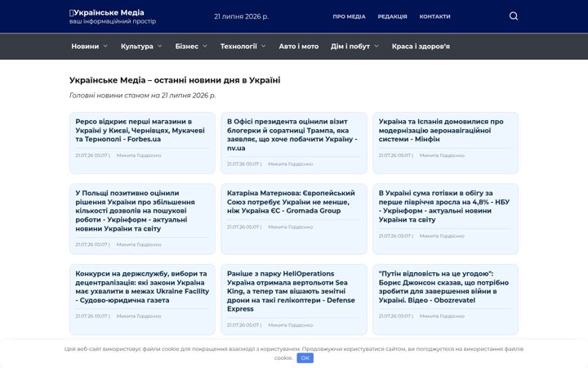Viewport: 588px width, 368px height.
Task: Expand the Новини dropdown chevron
Action: [x=105, y=46]
